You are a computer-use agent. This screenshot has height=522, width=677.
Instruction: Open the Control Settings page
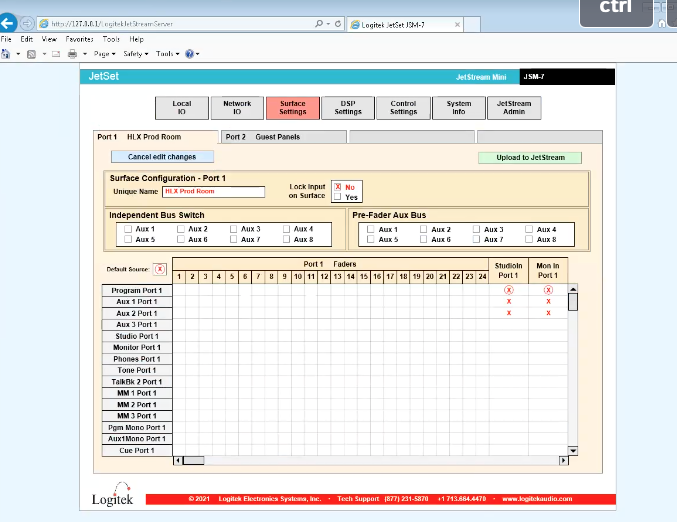403,108
